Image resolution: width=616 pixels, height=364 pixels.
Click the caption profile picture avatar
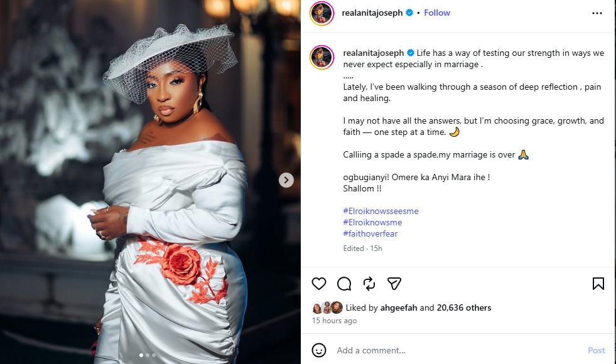pos(322,56)
